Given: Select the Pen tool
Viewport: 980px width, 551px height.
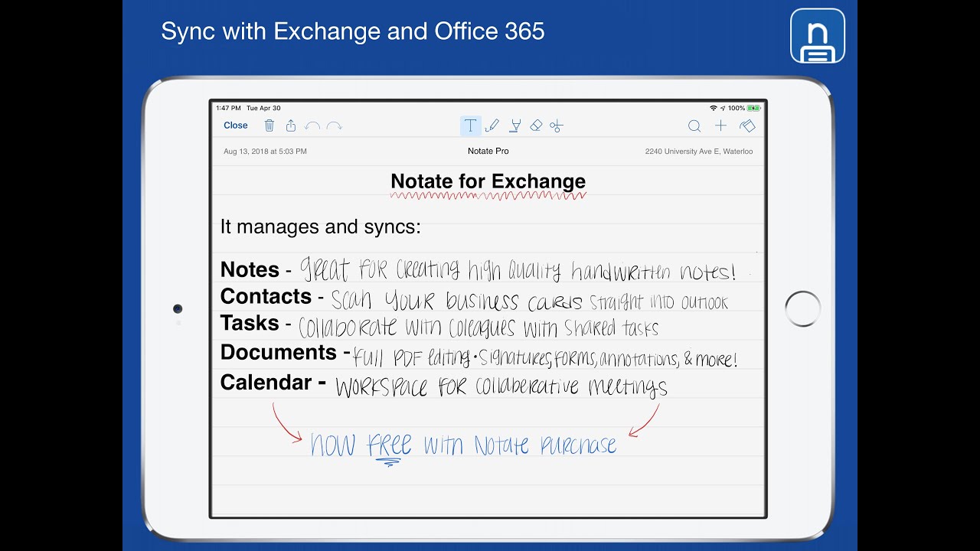Looking at the screenshot, I should [492, 126].
